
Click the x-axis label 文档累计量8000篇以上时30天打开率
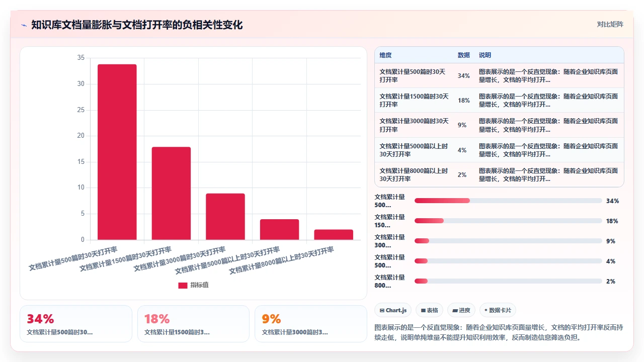pos(281,260)
